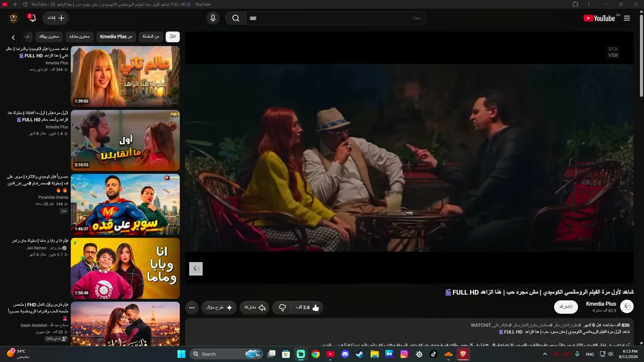Go back with the browser back arrow

pos(15,4)
